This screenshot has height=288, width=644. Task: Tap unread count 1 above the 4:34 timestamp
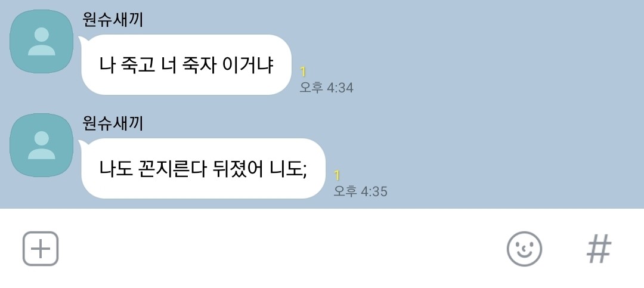click(303, 72)
